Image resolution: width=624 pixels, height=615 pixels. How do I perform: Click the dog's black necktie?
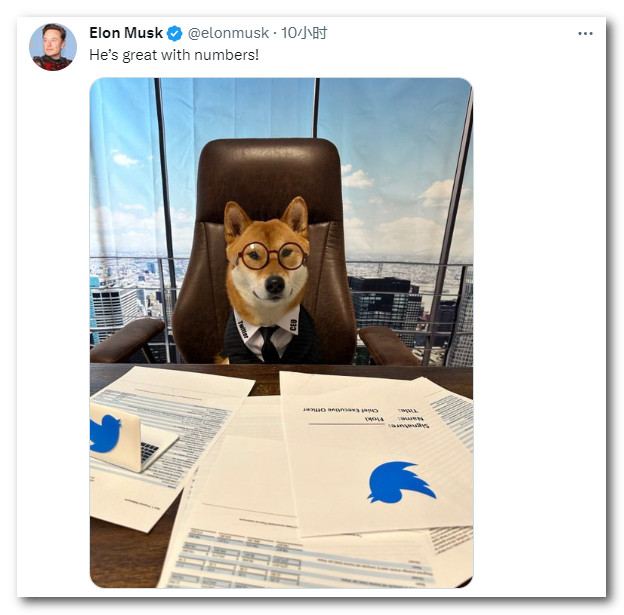click(x=268, y=344)
